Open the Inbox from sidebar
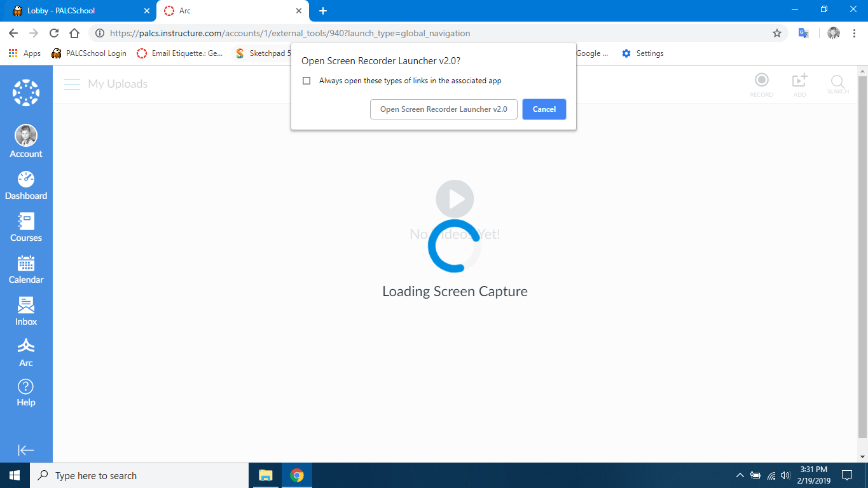The image size is (868, 488). point(26,311)
